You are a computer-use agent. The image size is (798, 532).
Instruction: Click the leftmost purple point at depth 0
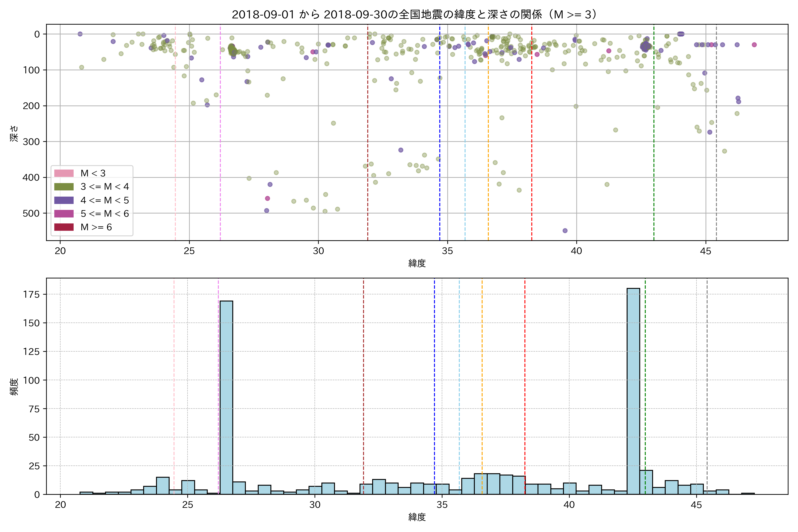click(x=80, y=34)
